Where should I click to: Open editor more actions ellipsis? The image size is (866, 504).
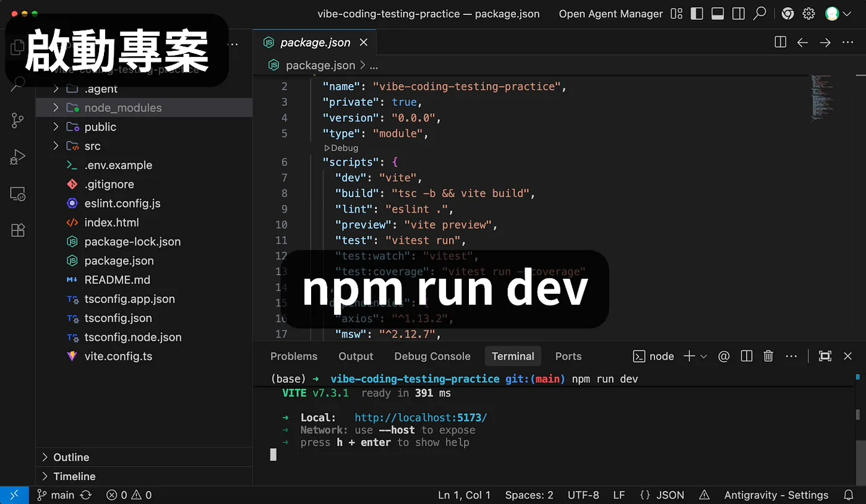pyautogui.click(x=847, y=42)
